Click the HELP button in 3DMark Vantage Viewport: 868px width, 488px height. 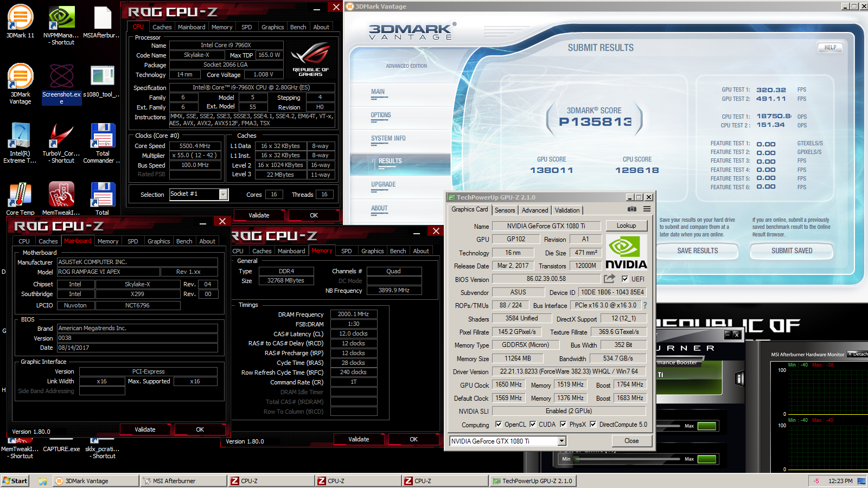pos(830,48)
